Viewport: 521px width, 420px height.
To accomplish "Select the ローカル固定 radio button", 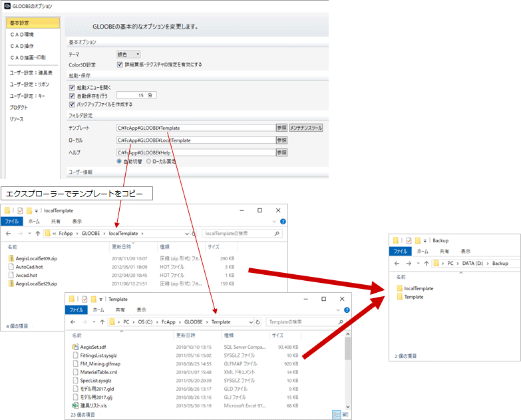I will (148, 160).
